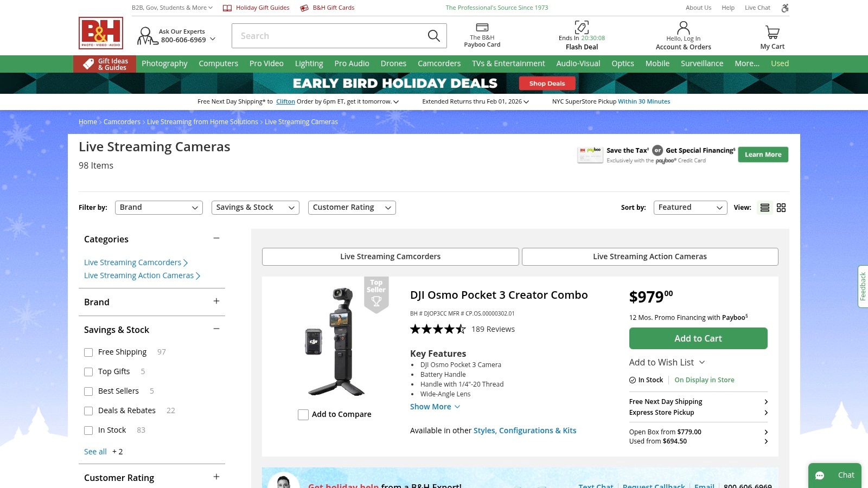The height and width of the screenshot is (488, 868).
Task: Select the Live Streaming Action Cameras tab
Action: tap(649, 256)
